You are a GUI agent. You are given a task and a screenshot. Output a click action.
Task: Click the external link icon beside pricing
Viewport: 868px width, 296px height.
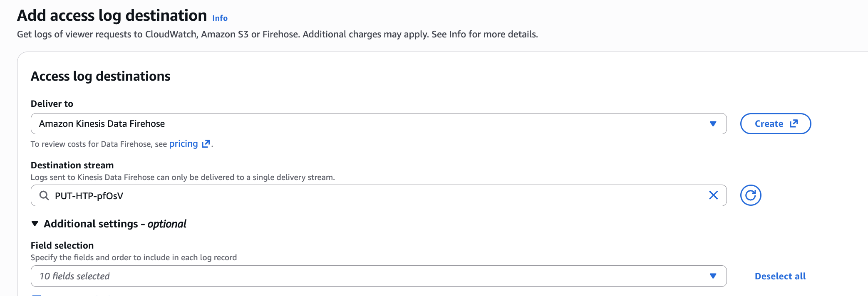(x=206, y=143)
